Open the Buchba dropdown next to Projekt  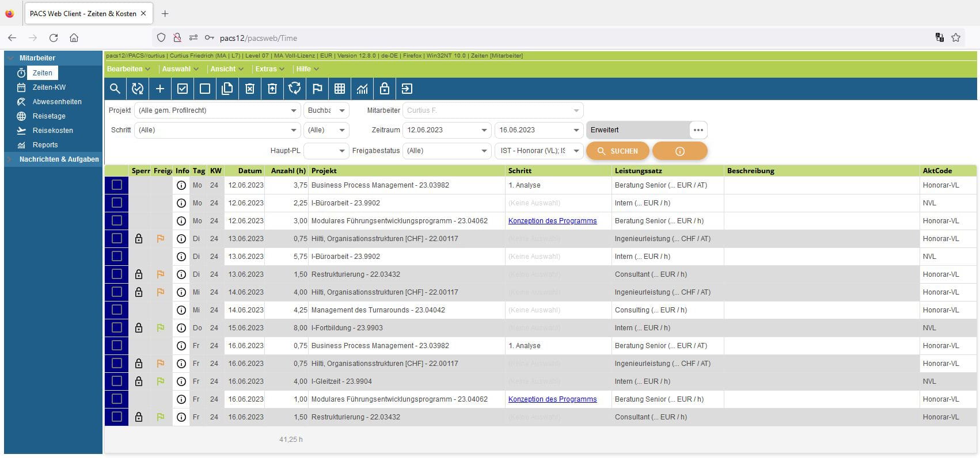[326, 110]
